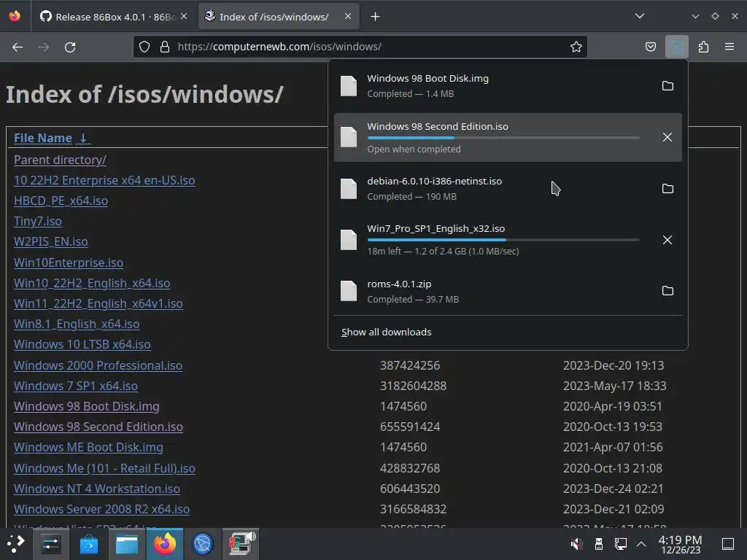Image resolution: width=747 pixels, height=560 pixels.
Task: Switch to the 86Box taskbar icon
Action: 241,544
